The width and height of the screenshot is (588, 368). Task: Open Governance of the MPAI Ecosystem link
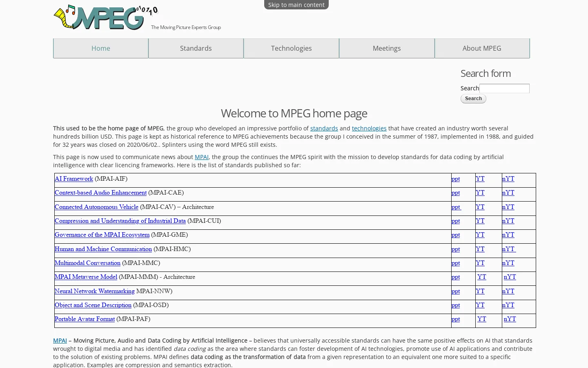(x=102, y=235)
